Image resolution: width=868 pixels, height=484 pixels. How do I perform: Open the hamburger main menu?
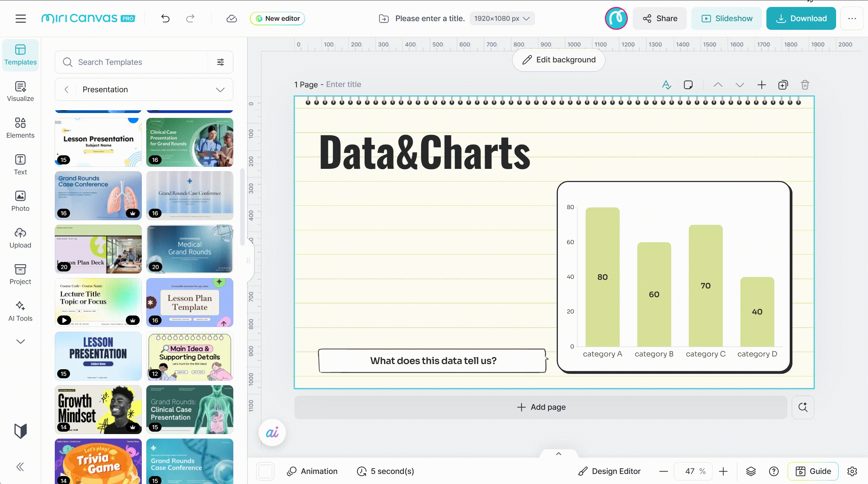tap(21, 18)
